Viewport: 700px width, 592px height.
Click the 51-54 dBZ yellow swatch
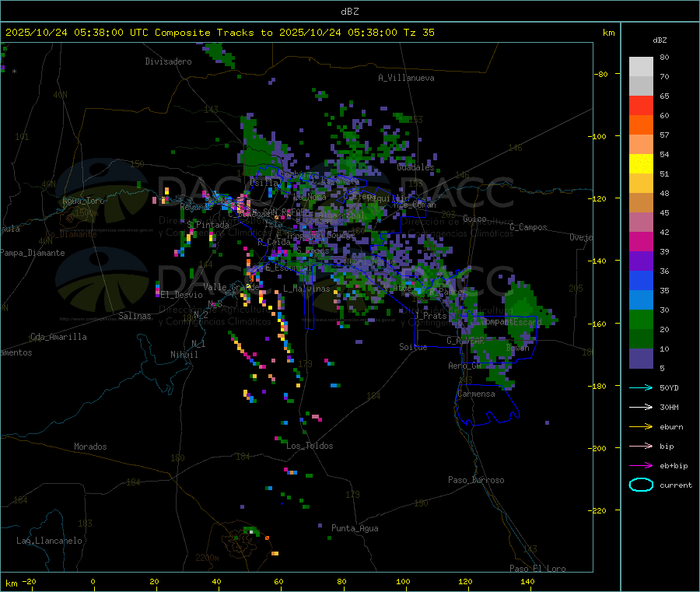pos(641,164)
